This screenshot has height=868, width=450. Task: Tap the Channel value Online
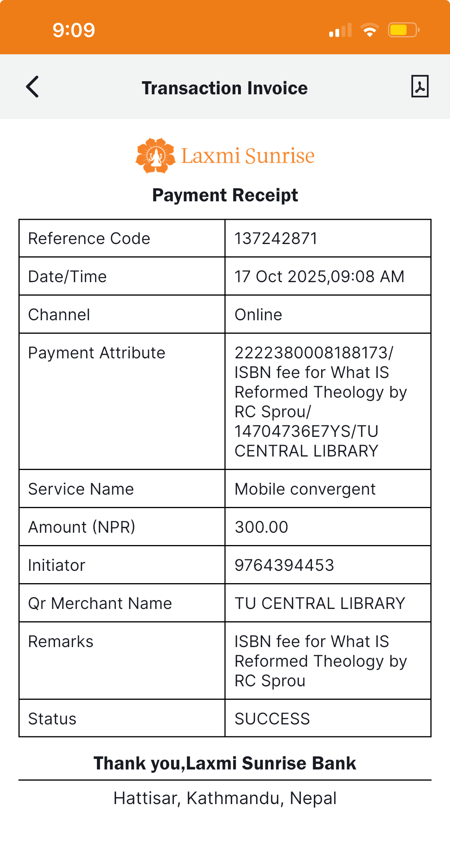(x=258, y=314)
